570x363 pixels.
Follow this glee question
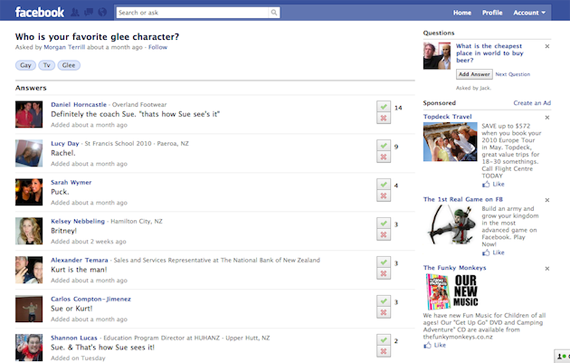pos(158,47)
